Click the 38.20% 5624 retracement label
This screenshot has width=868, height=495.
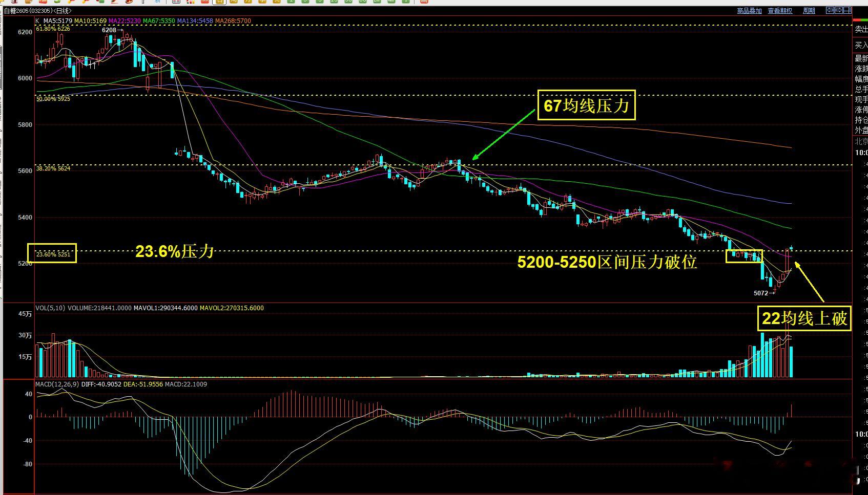point(53,168)
